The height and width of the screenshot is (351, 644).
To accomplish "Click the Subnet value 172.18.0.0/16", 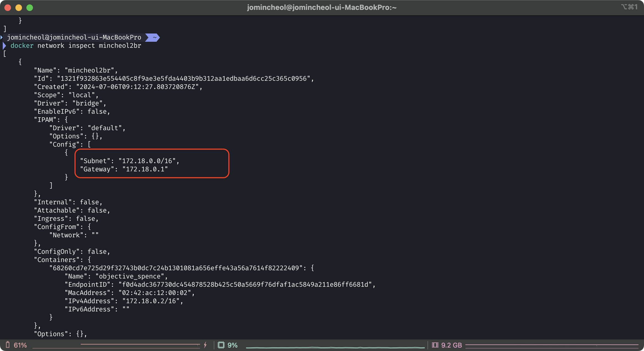I will (147, 161).
